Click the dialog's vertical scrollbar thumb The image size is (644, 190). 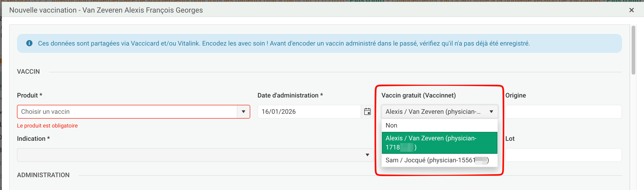[633, 50]
